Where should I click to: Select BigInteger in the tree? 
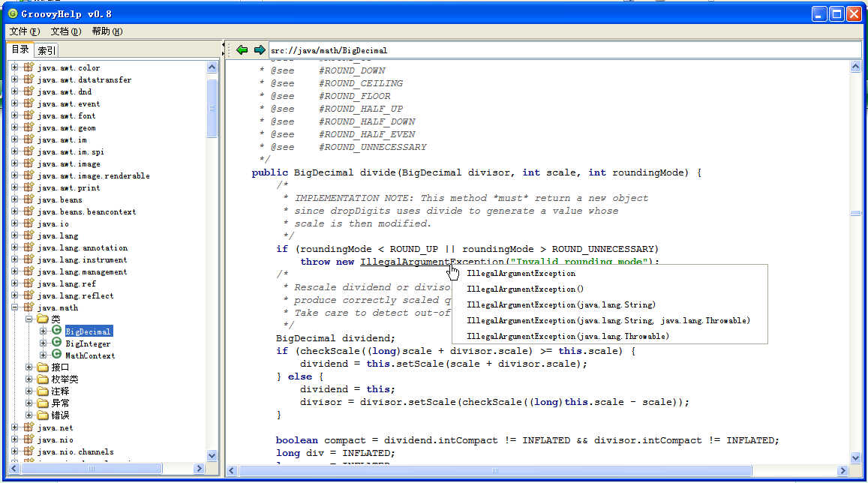click(x=88, y=343)
